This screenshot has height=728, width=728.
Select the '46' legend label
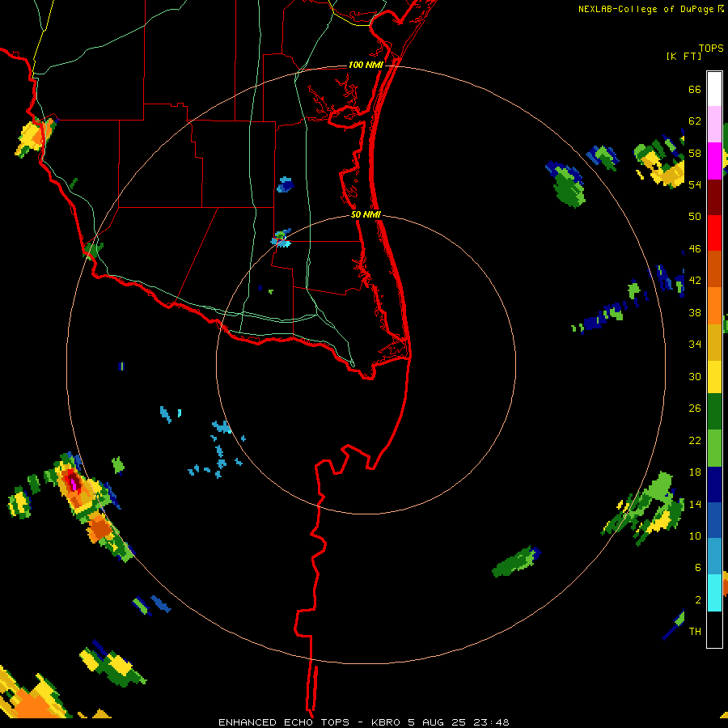pyautogui.click(x=695, y=249)
